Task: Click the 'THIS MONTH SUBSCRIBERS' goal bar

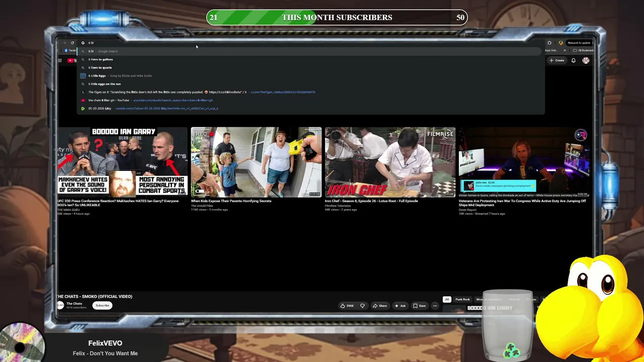Action: tap(337, 17)
